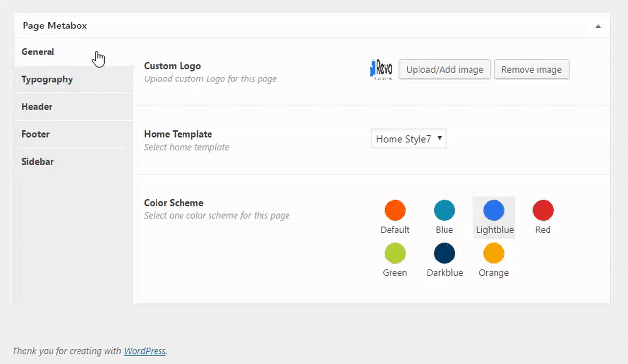Click the Page Metabox title heading

(x=55, y=26)
